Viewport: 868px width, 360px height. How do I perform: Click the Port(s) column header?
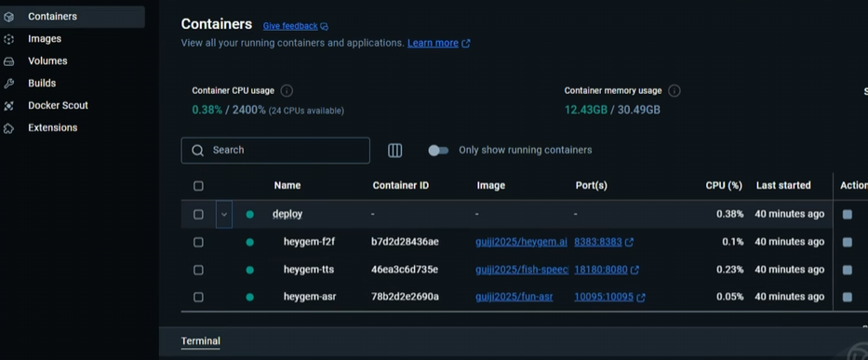591,185
